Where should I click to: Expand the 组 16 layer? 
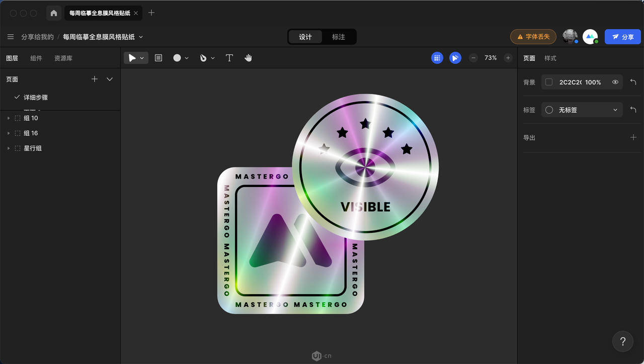click(8, 133)
